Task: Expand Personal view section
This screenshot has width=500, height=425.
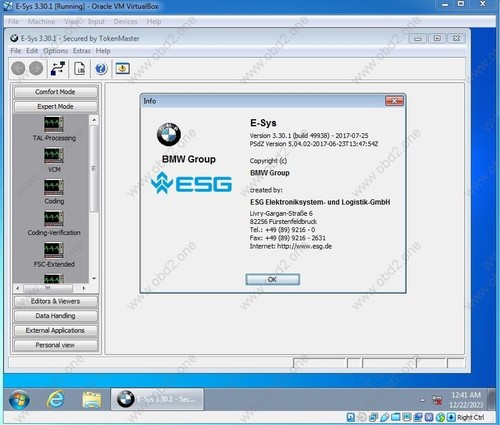Action: click(55, 345)
